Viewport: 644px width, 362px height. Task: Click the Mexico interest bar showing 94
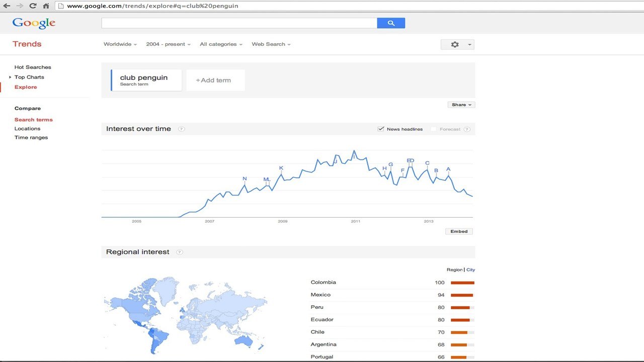(x=462, y=295)
